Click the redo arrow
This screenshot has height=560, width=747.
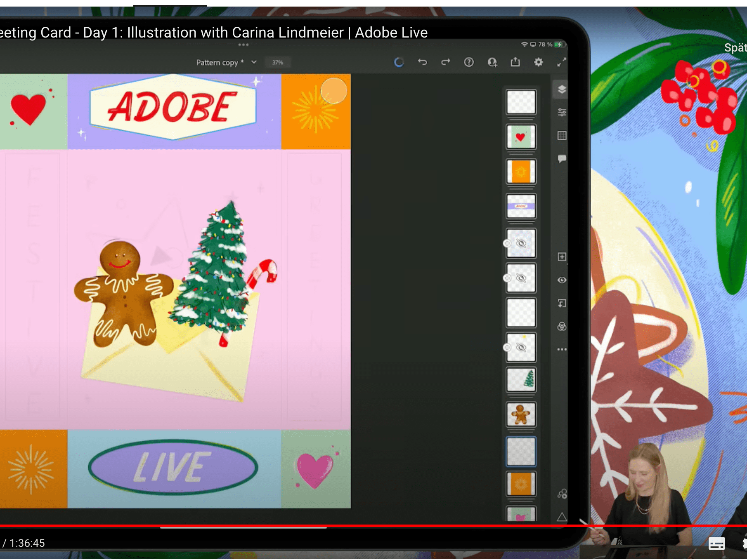[x=446, y=62]
